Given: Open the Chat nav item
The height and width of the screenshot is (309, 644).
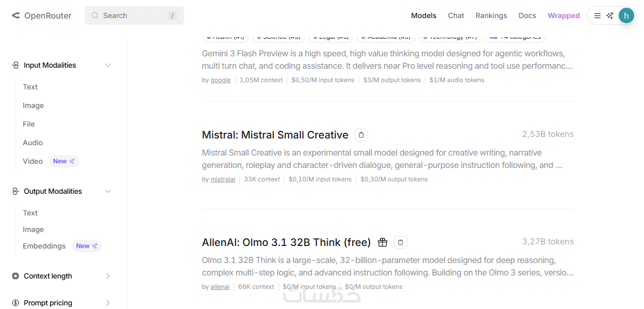Looking at the screenshot, I should (456, 16).
